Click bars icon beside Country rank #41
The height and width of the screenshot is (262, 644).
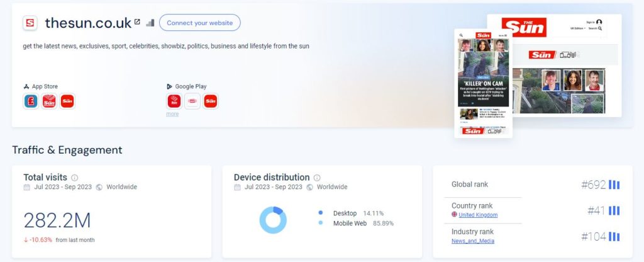614,210
